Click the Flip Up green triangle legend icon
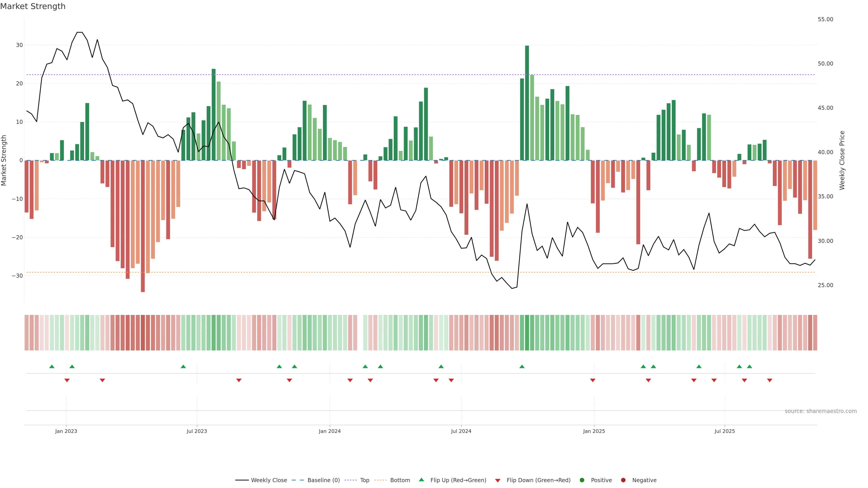 pos(421,480)
